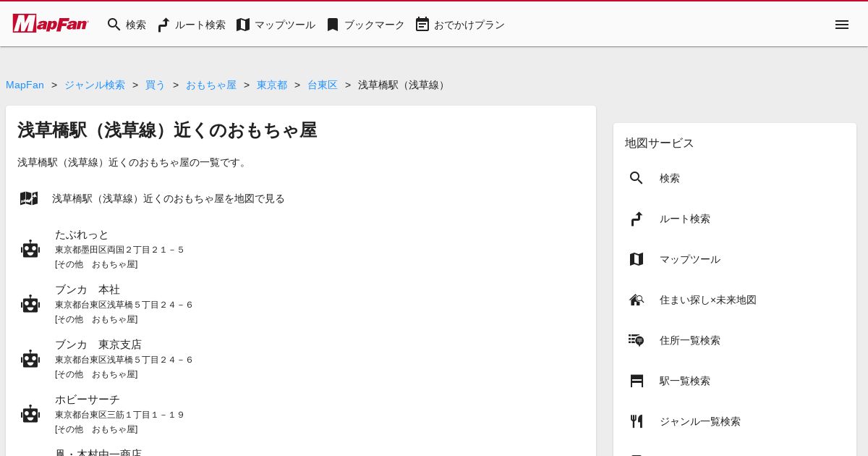Click the robot icon beside ホビーサーチ

[30, 414]
